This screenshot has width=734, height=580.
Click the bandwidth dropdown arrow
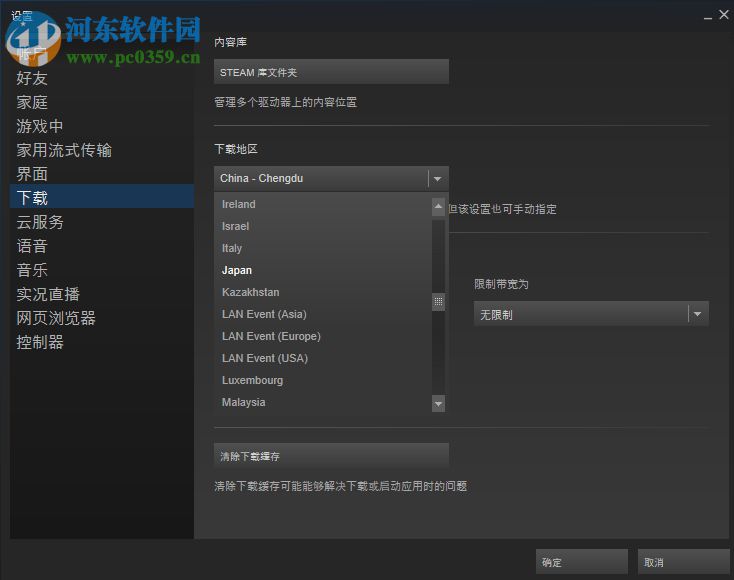(x=697, y=314)
